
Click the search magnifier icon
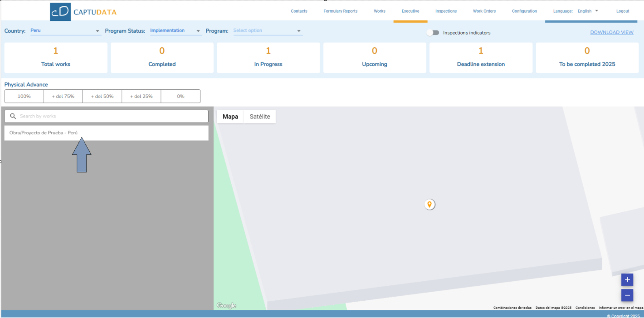[13, 116]
